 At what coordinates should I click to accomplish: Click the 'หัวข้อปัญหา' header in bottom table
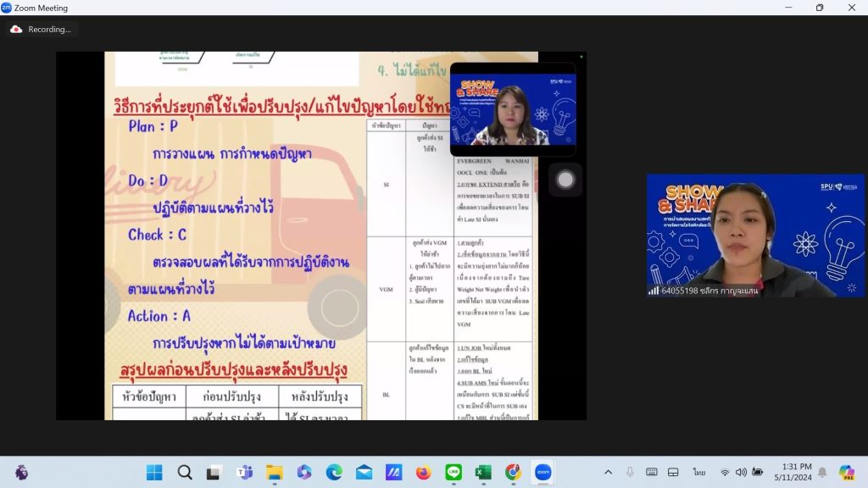pyautogui.click(x=149, y=396)
